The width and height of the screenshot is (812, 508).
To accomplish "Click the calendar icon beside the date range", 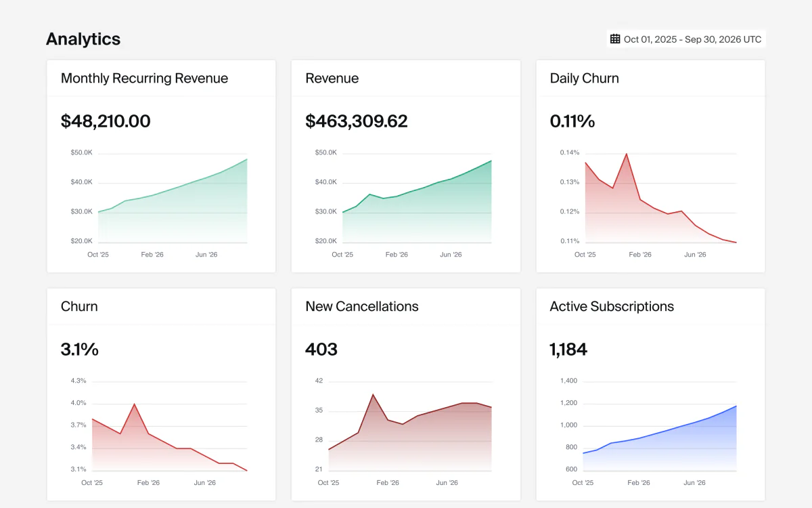I will 615,39.
